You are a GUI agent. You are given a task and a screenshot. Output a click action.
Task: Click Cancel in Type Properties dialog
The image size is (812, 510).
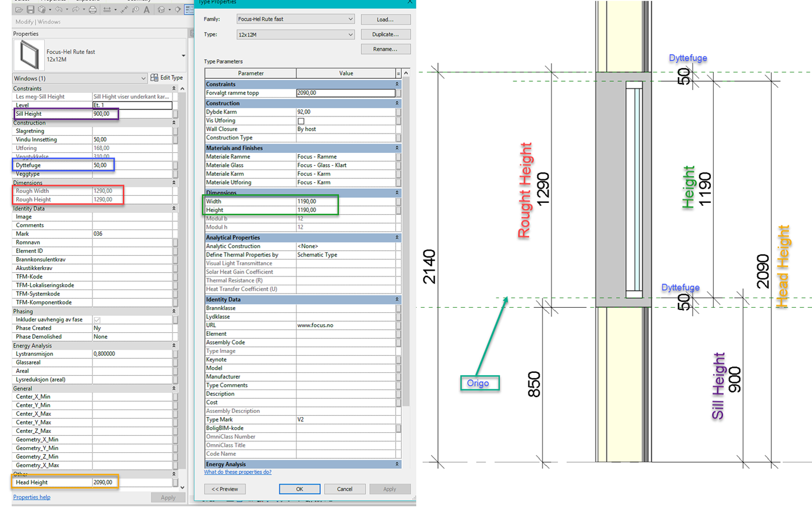pos(345,489)
